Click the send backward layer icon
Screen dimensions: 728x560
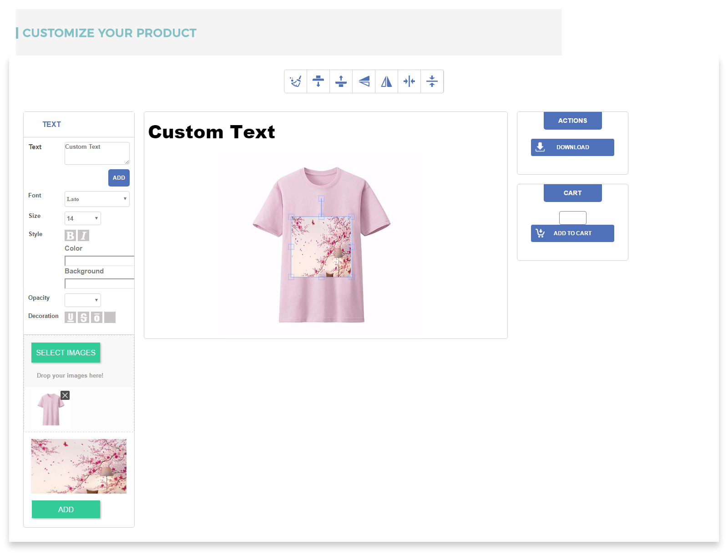point(318,81)
